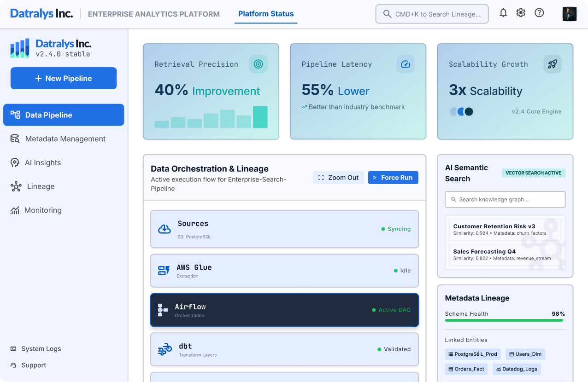Open user profile avatar

click(570, 14)
